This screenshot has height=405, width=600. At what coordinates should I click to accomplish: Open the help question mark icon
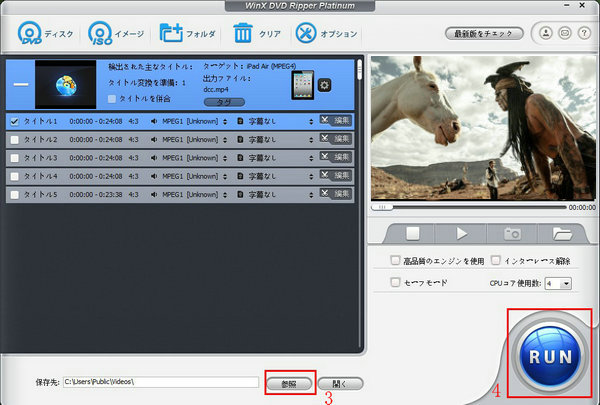coord(584,33)
